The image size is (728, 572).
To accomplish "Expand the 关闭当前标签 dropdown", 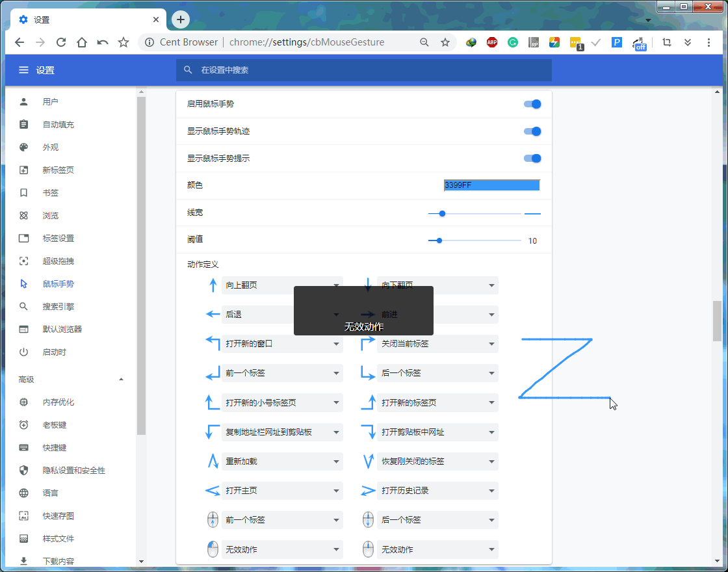I will coord(438,344).
